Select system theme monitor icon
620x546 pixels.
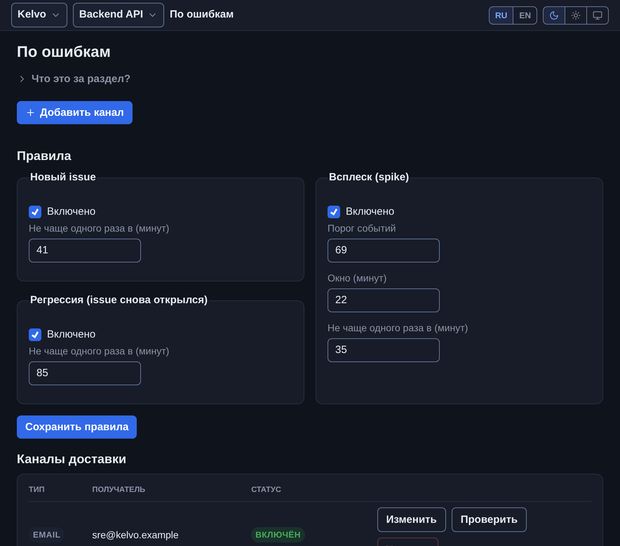tap(597, 15)
